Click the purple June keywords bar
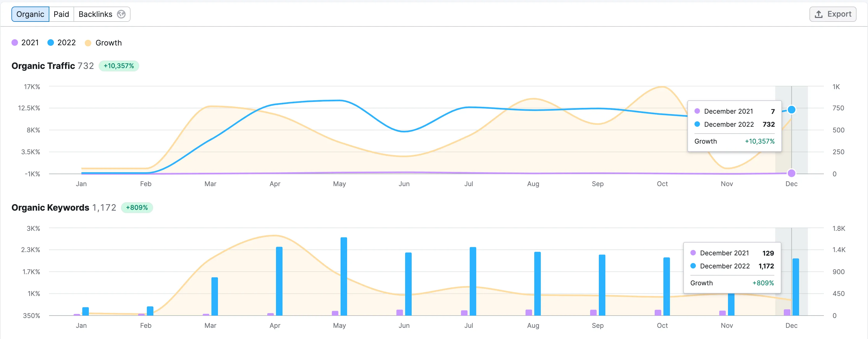 [x=400, y=312]
